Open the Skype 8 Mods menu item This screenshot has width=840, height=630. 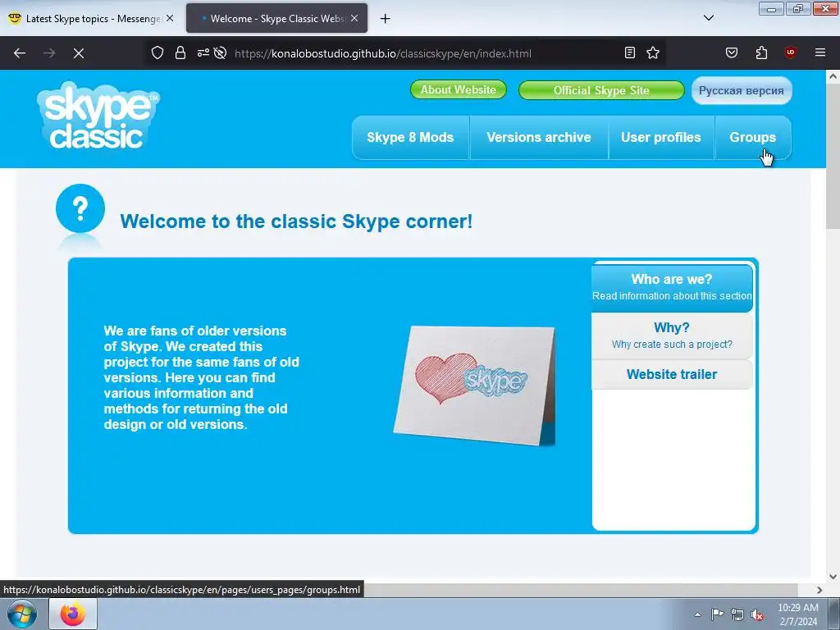click(x=410, y=138)
